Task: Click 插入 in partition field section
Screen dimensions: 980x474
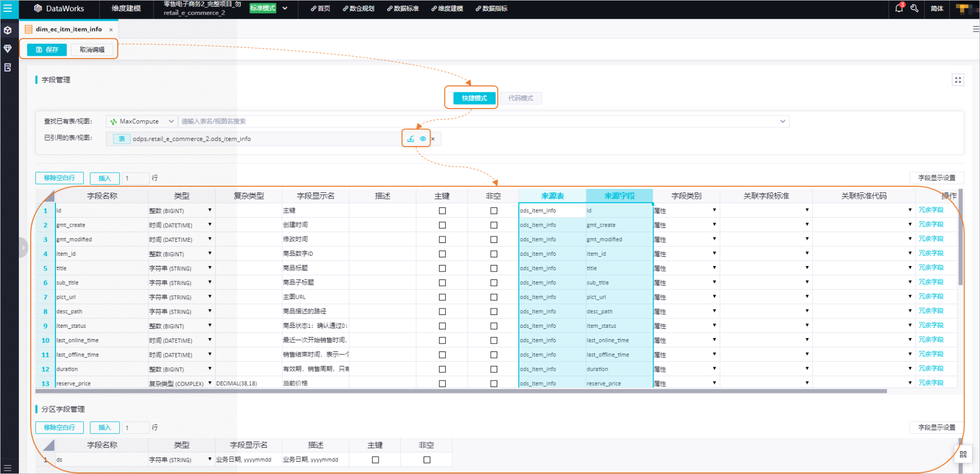Action: pyautogui.click(x=105, y=428)
